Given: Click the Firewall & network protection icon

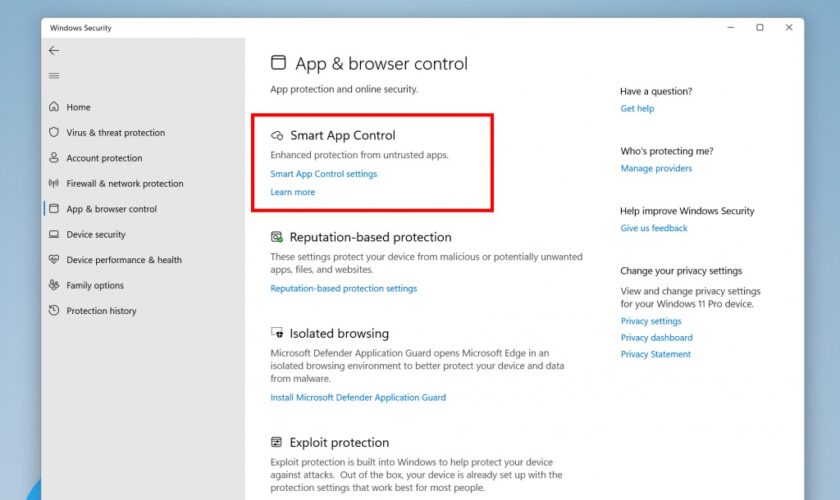Looking at the screenshot, I should (x=54, y=184).
